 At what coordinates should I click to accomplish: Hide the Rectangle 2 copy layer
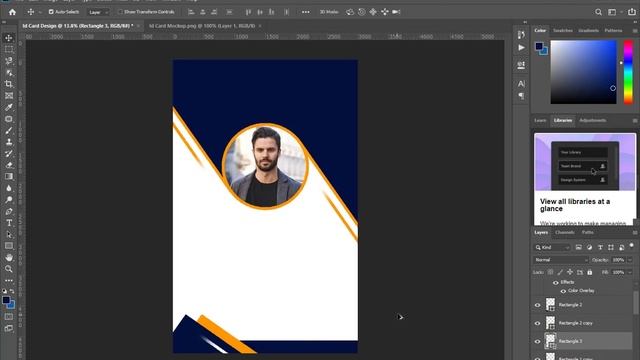538,323
